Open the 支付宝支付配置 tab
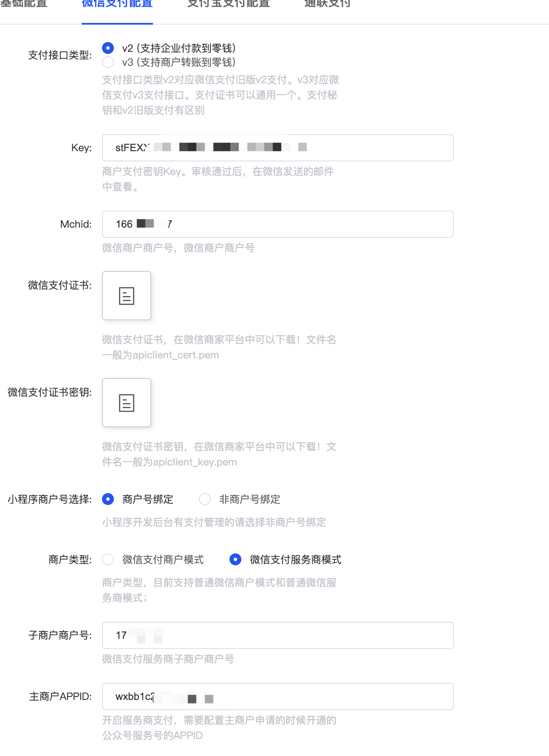 click(x=229, y=4)
